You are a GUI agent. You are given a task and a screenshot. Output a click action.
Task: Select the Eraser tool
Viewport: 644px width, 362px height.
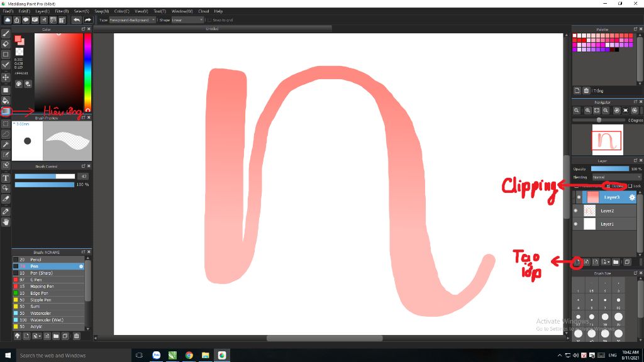[x=6, y=44]
